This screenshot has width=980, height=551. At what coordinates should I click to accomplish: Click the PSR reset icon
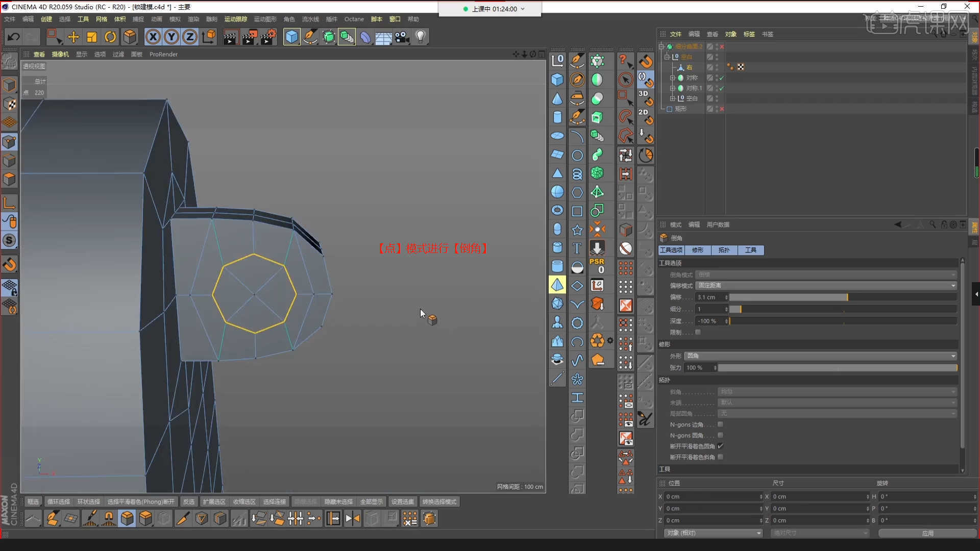point(597,266)
